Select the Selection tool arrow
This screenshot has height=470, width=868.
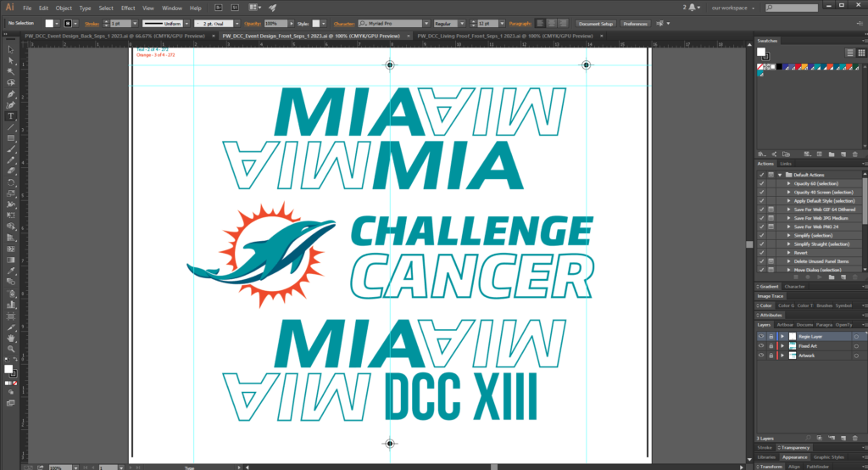point(10,49)
